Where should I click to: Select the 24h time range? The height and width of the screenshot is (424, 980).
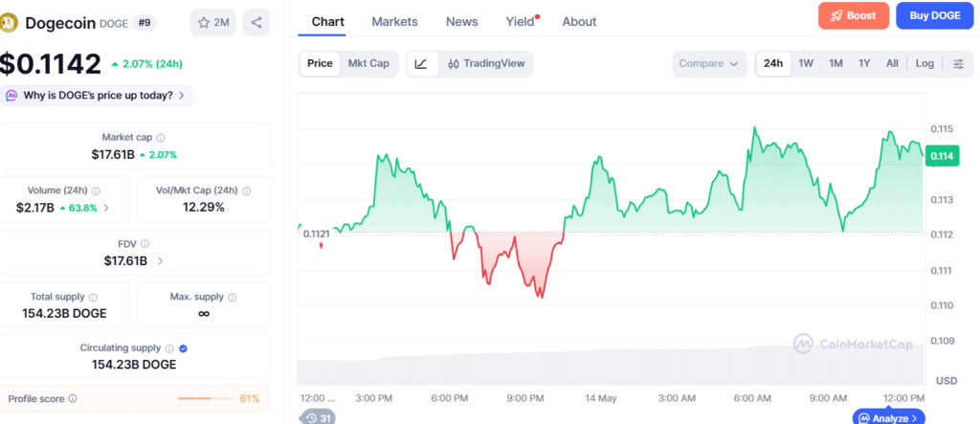point(773,64)
